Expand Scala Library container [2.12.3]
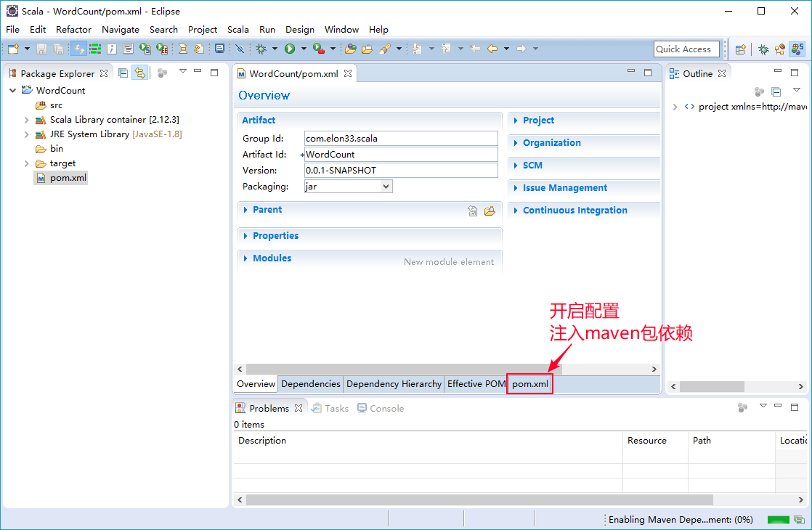 pos(26,120)
